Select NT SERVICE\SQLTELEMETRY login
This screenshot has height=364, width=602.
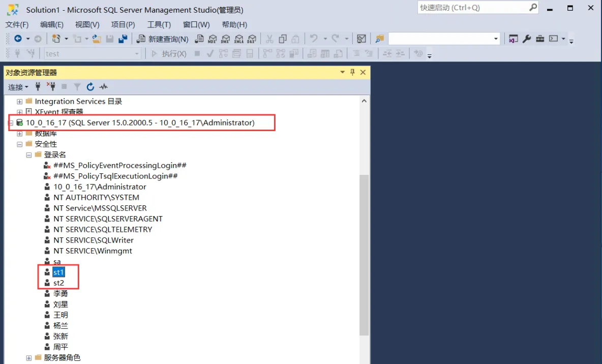click(x=103, y=230)
